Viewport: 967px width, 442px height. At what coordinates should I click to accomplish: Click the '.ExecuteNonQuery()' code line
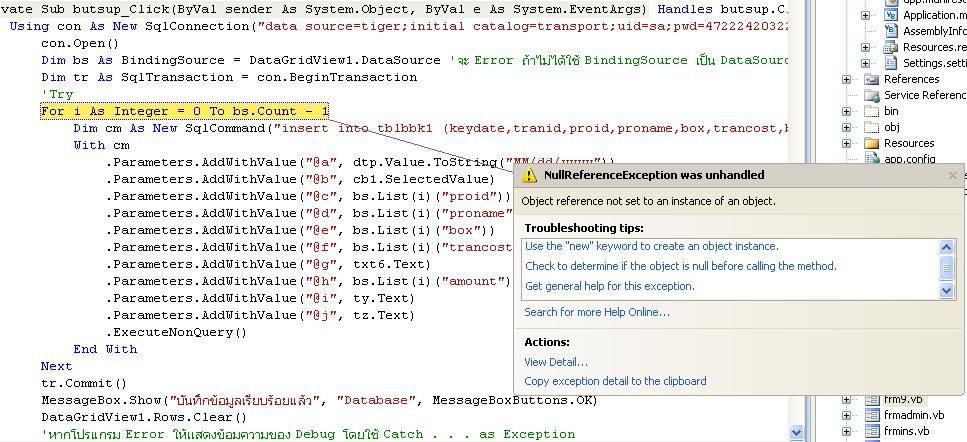[176, 332]
